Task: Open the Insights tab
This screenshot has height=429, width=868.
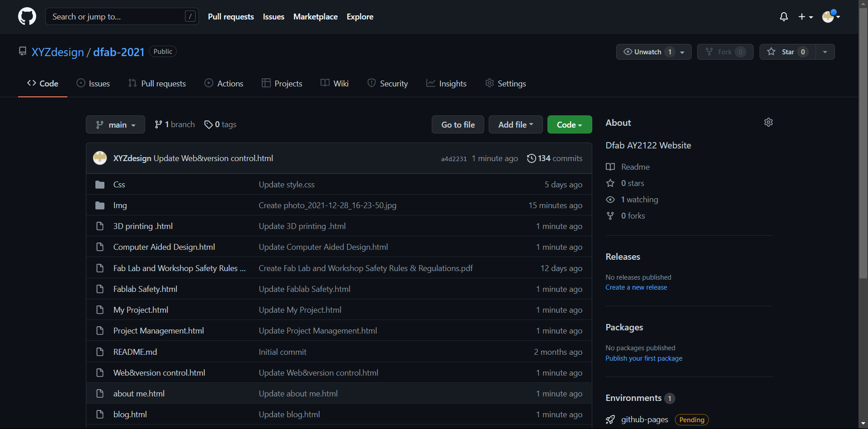Action: pos(446,84)
